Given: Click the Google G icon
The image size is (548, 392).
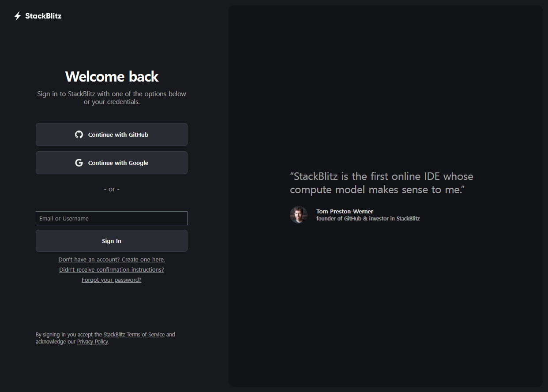Looking at the screenshot, I should 79,163.
